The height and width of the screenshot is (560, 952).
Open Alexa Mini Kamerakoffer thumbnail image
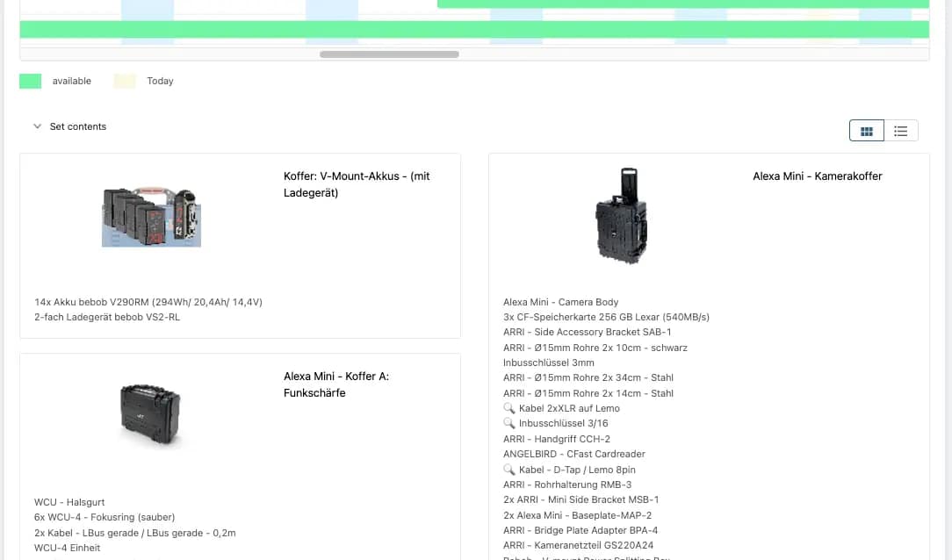[x=621, y=216]
